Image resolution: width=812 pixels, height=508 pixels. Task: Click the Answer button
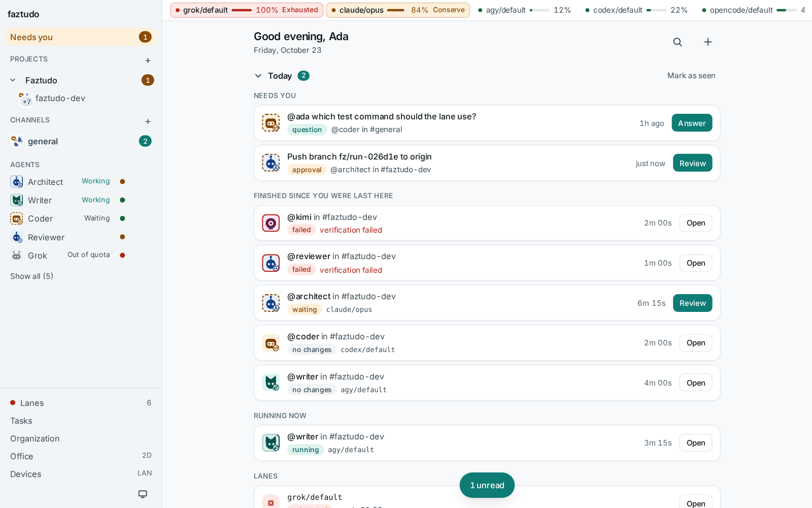[692, 123]
